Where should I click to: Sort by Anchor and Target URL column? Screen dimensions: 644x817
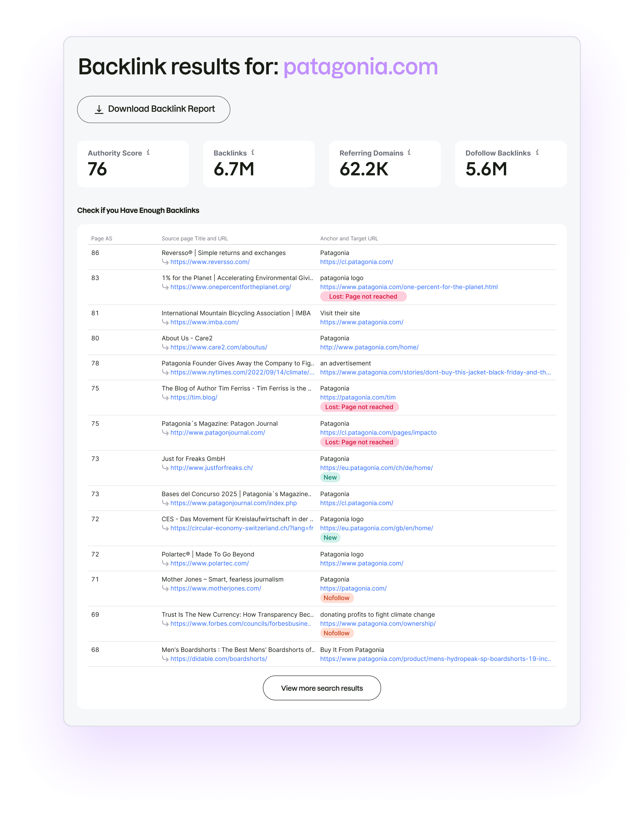349,238
